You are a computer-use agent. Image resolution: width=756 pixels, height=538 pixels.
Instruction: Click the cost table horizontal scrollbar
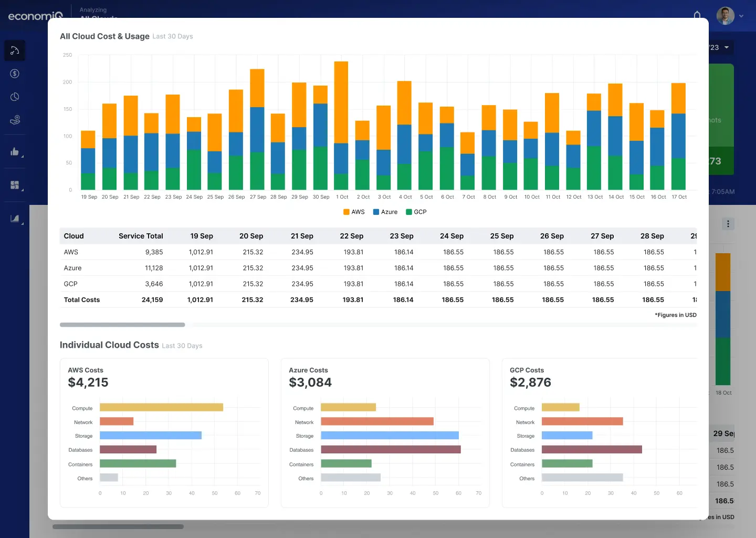pos(122,325)
